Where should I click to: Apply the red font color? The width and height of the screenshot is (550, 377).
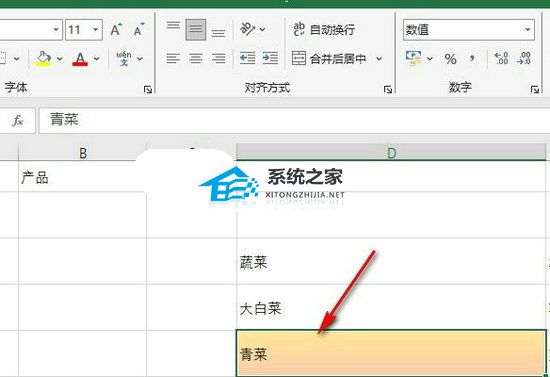tap(80, 59)
